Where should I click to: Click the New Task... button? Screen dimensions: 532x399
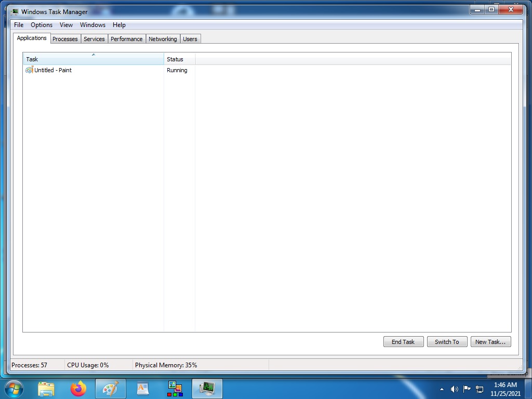[490, 342]
